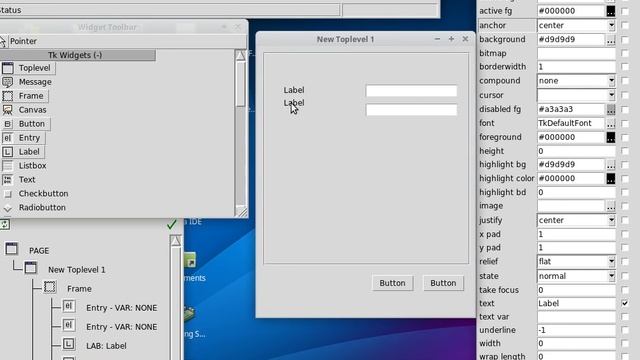Open background color chooser ellipsis button
This screenshot has height=360, width=640.
pyautogui.click(x=611, y=40)
